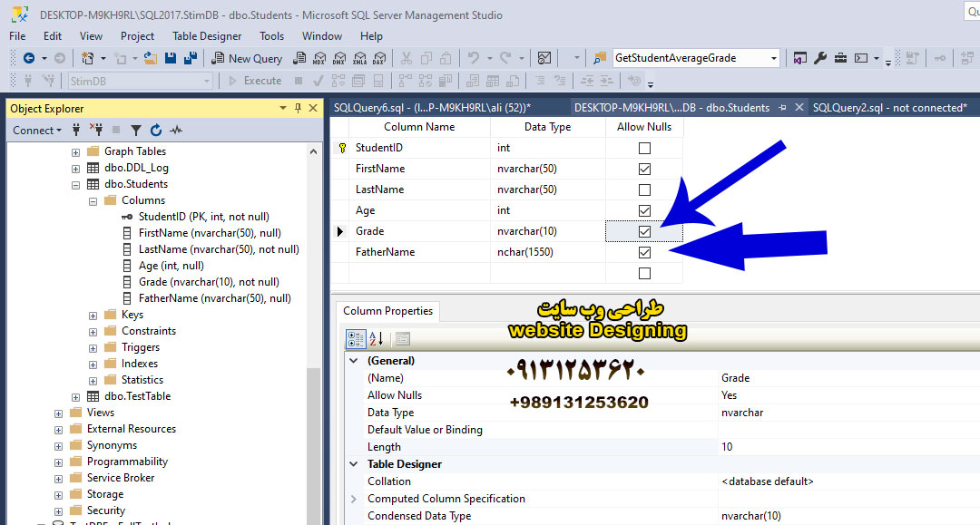Click the Open File folder icon
Image resolution: width=980 pixels, height=525 pixels.
click(151, 58)
